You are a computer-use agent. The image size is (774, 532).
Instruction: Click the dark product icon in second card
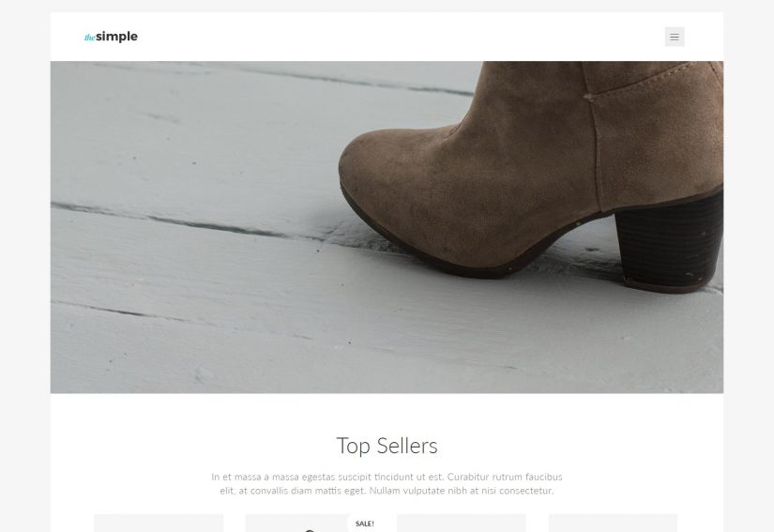pos(310,530)
